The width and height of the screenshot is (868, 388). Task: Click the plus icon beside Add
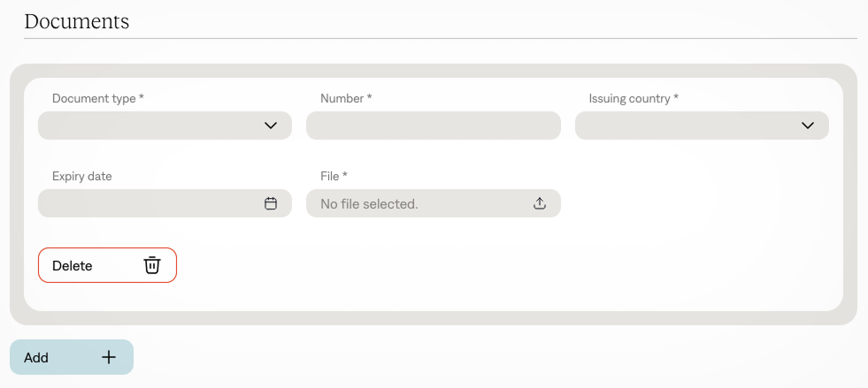109,357
